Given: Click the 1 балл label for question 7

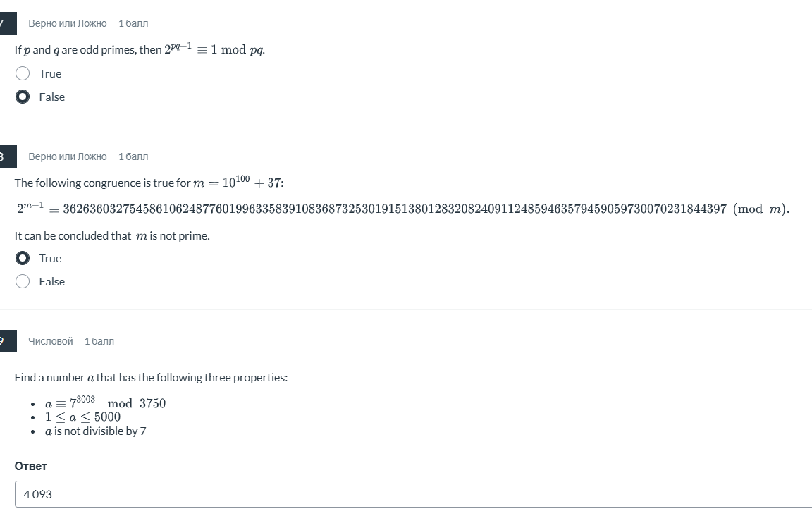Looking at the screenshot, I should [x=133, y=23].
